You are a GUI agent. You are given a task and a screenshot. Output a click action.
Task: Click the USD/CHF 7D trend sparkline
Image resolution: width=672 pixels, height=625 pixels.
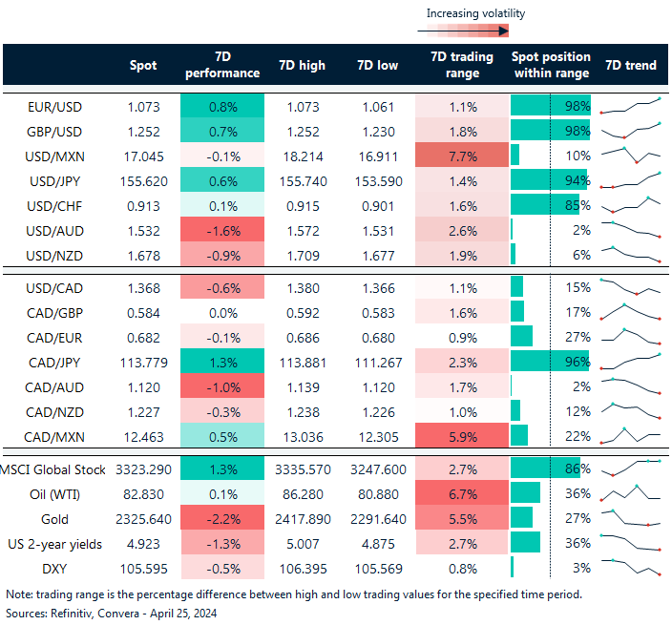[631, 204]
